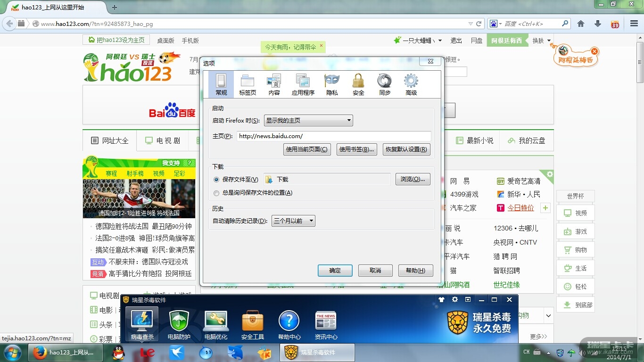This screenshot has height=362, width=644.
Task: Reload the page in address bar
Action: 479,24
